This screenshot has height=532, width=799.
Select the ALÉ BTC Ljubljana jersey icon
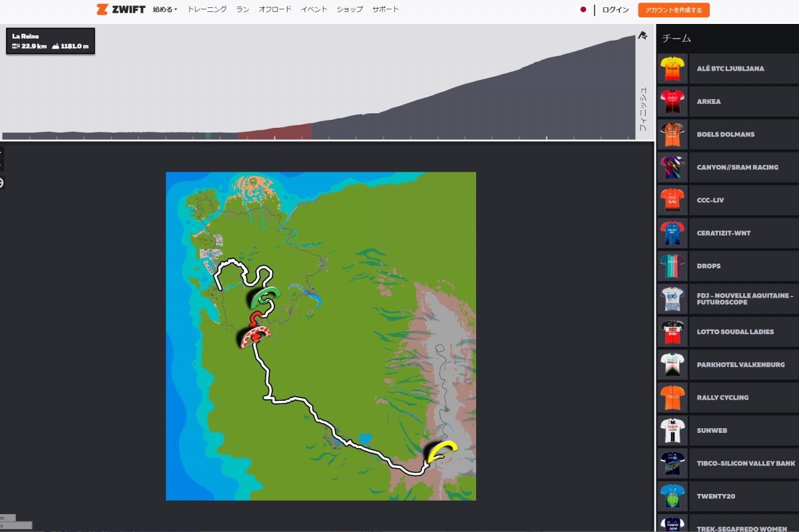(x=672, y=69)
